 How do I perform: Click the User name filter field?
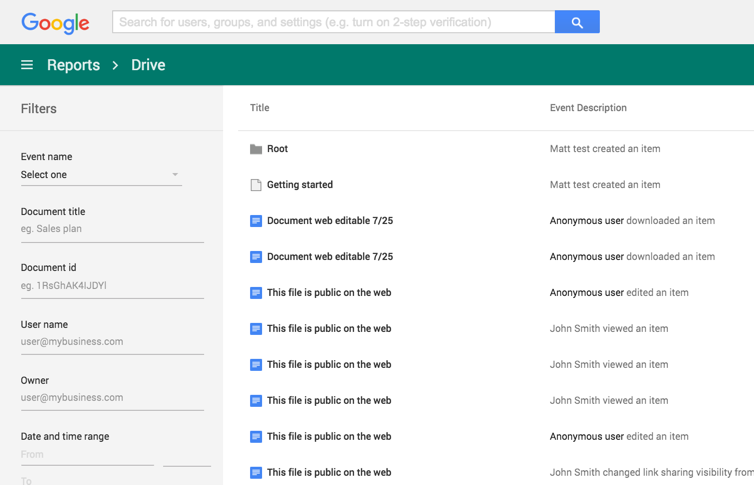pos(112,342)
